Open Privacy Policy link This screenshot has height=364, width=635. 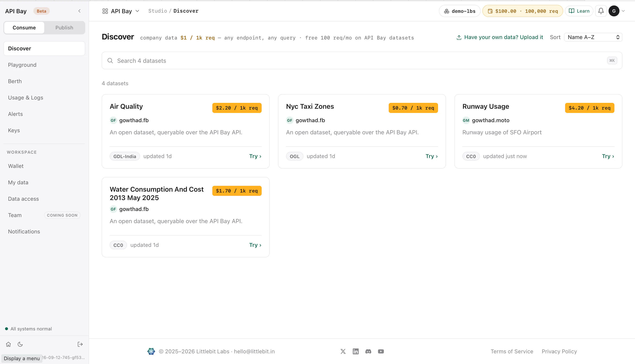pos(559,351)
